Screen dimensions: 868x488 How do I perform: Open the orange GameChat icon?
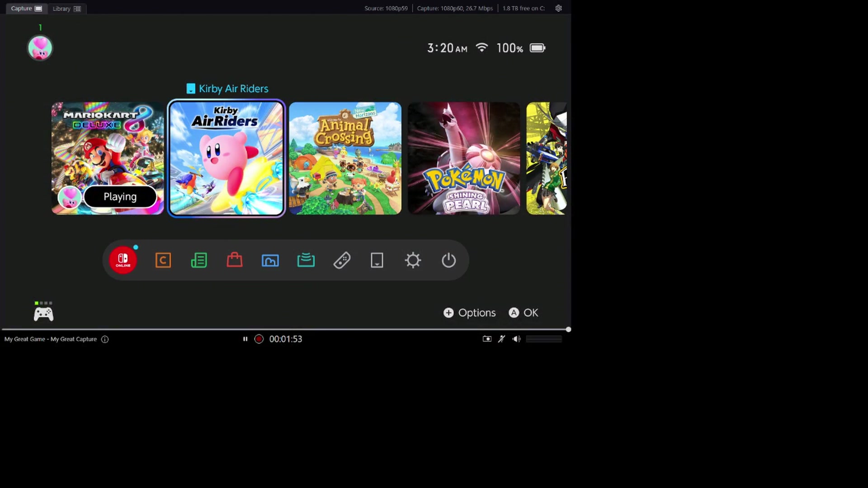pyautogui.click(x=163, y=260)
